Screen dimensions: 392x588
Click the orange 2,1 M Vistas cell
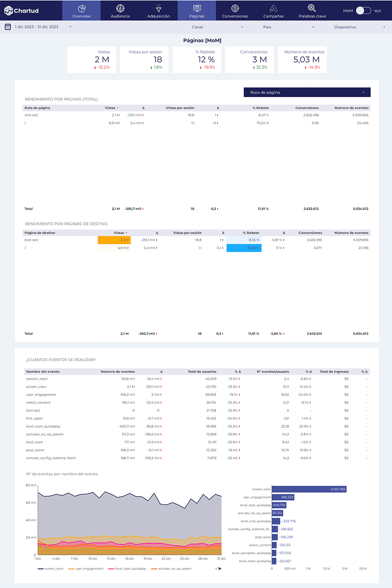[114, 240]
